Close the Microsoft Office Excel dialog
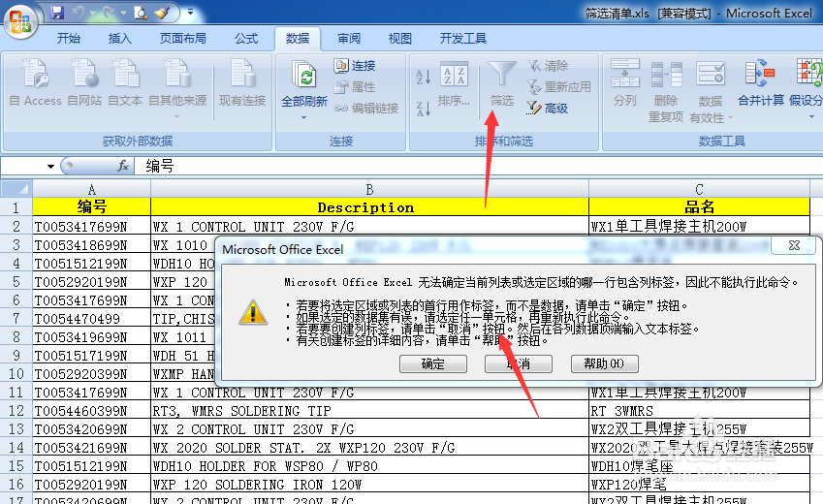 coord(794,245)
